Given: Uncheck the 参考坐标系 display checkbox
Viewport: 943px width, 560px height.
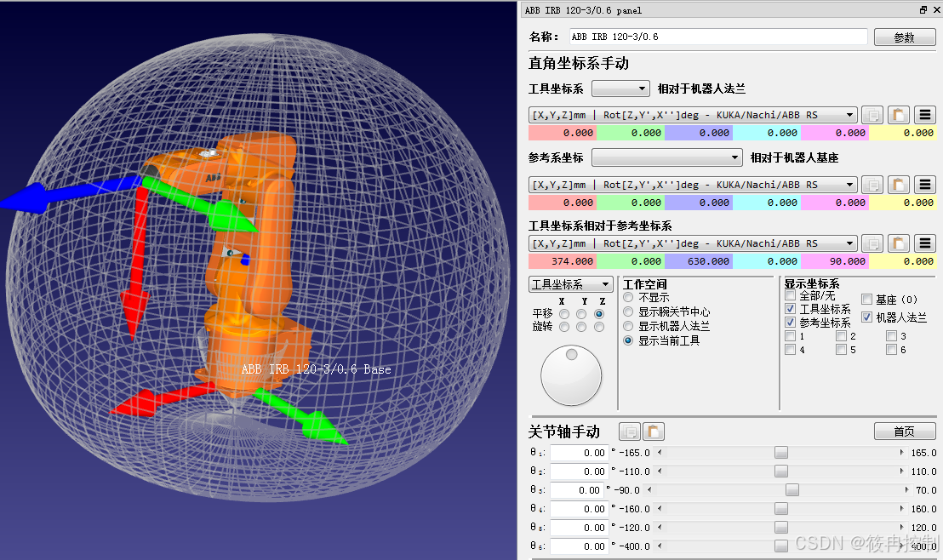Looking at the screenshot, I should click(x=791, y=323).
